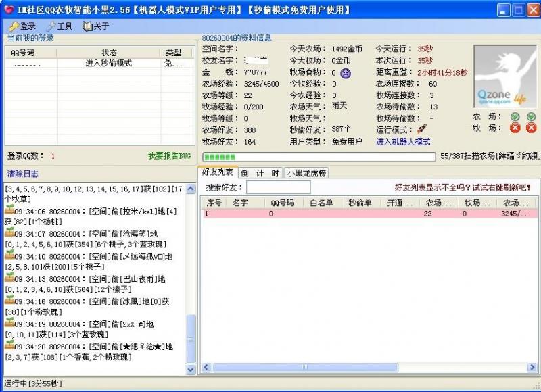Sort by the 名字 column header
The height and width of the screenshot is (392, 541).
click(x=245, y=203)
